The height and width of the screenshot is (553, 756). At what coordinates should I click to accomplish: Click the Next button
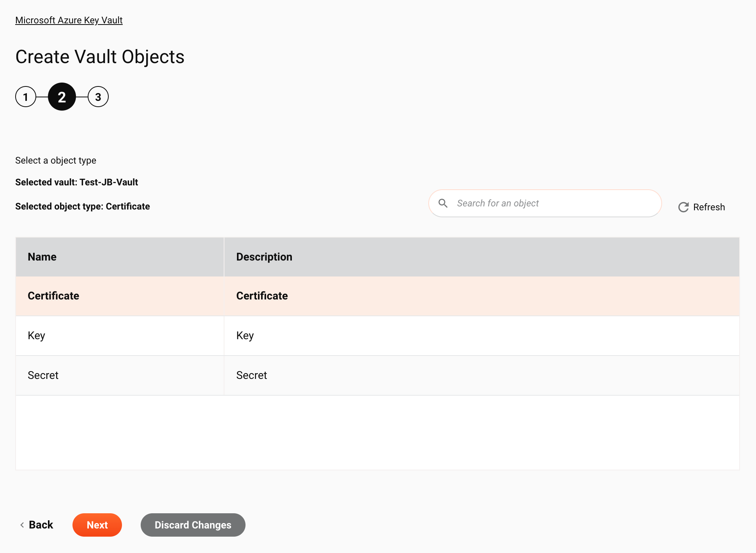coord(97,525)
